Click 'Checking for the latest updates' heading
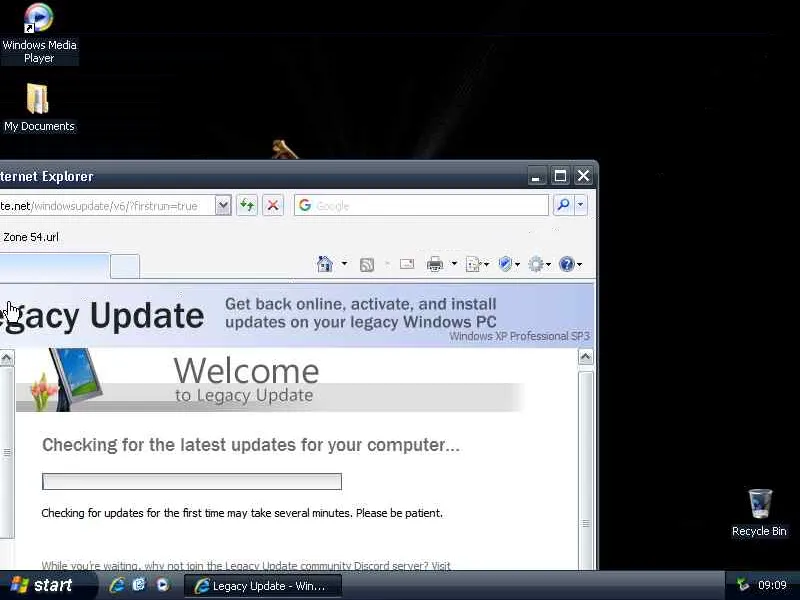Viewport: 800px width, 600px height. point(251,445)
